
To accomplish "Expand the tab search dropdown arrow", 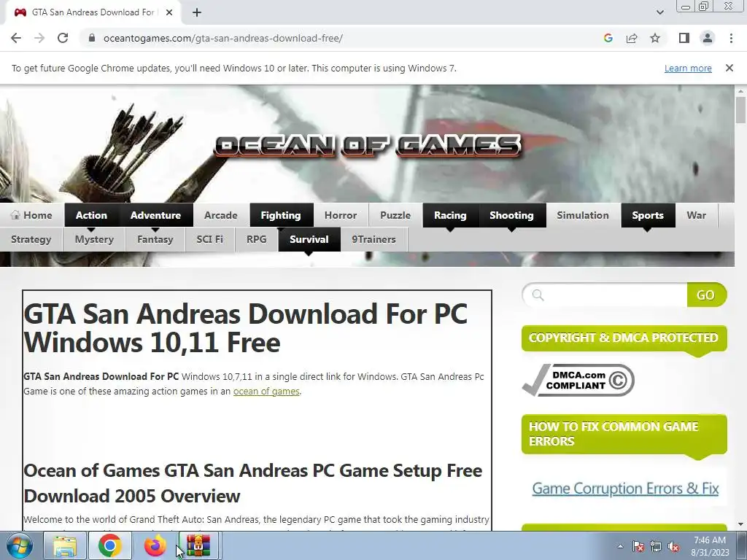I will (659, 12).
